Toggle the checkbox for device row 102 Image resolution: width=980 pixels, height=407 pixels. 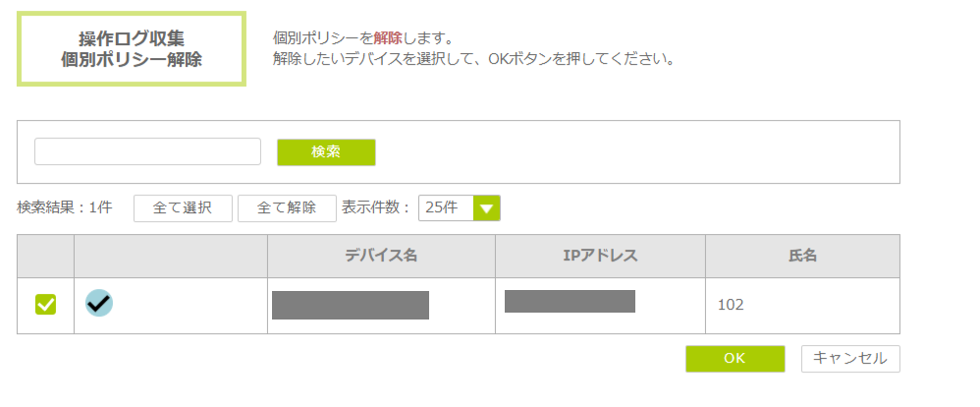pos(45,305)
